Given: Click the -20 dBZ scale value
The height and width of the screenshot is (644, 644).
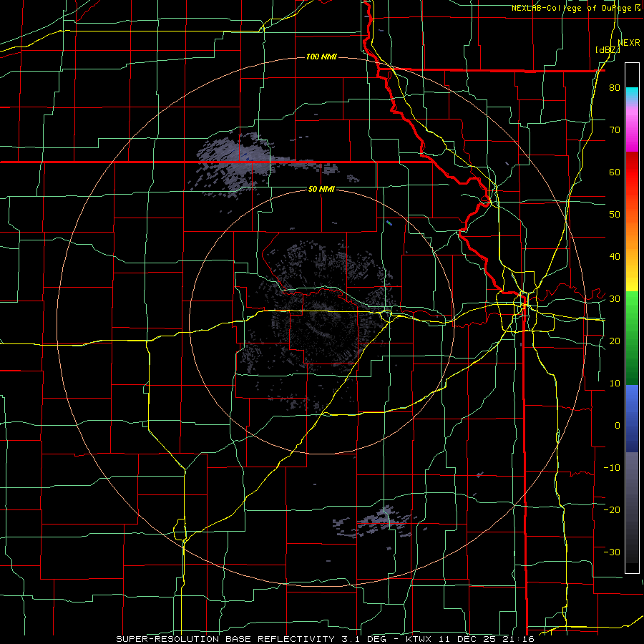Looking at the screenshot, I should point(612,509).
